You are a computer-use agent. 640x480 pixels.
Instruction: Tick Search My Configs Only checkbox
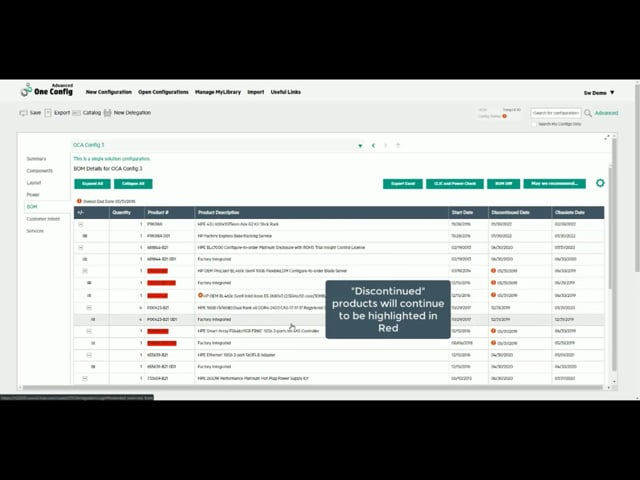(x=534, y=124)
